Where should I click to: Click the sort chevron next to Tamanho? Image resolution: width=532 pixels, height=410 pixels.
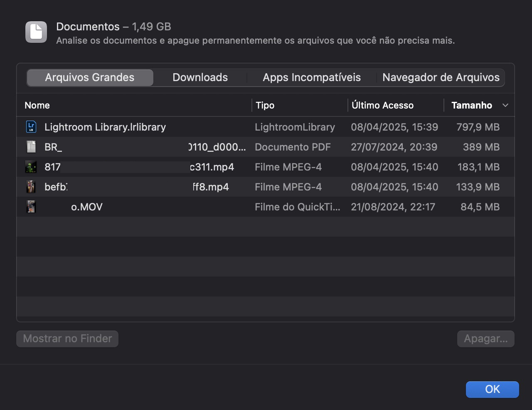coord(505,106)
